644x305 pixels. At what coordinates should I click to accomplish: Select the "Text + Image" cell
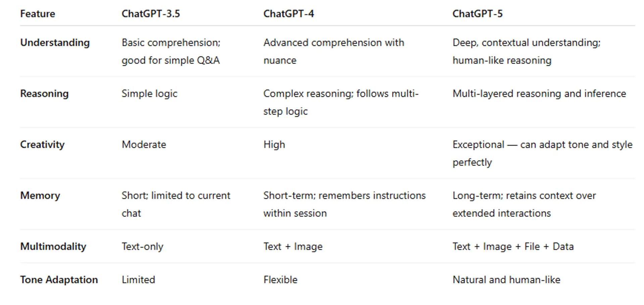point(293,247)
